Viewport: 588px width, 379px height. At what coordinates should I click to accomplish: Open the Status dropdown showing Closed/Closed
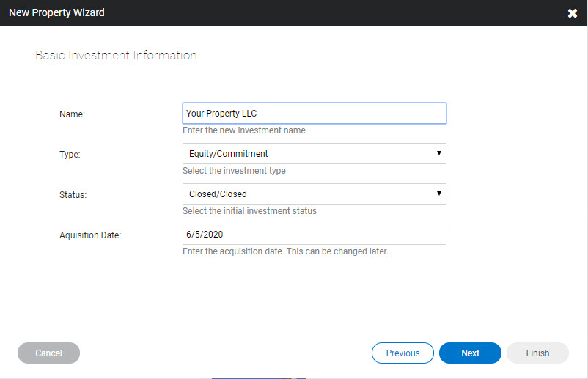(315, 194)
